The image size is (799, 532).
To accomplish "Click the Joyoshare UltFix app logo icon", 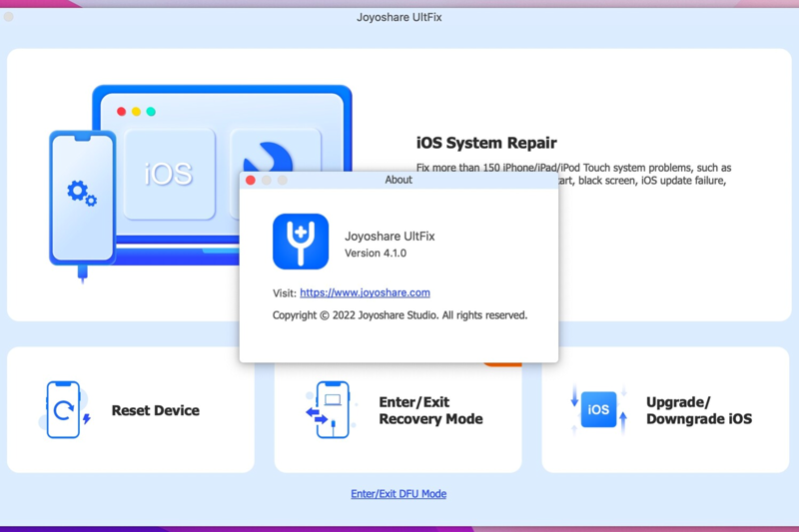I will click(x=301, y=242).
